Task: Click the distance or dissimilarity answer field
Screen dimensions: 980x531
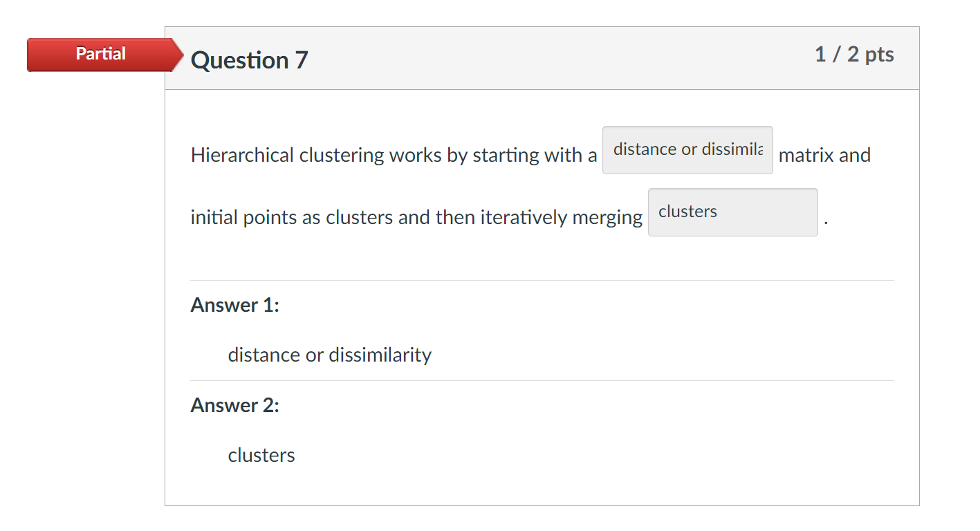Action: (x=687, y=149)
